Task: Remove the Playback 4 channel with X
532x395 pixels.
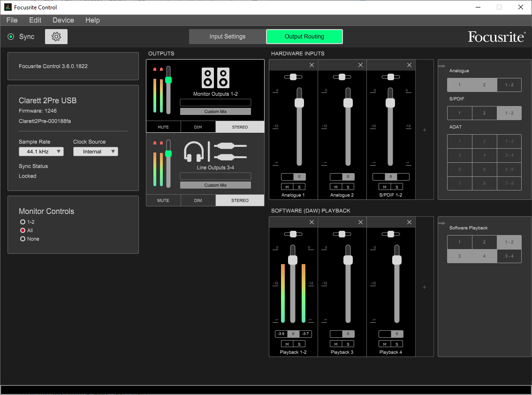Action: [x=409, y=222]
